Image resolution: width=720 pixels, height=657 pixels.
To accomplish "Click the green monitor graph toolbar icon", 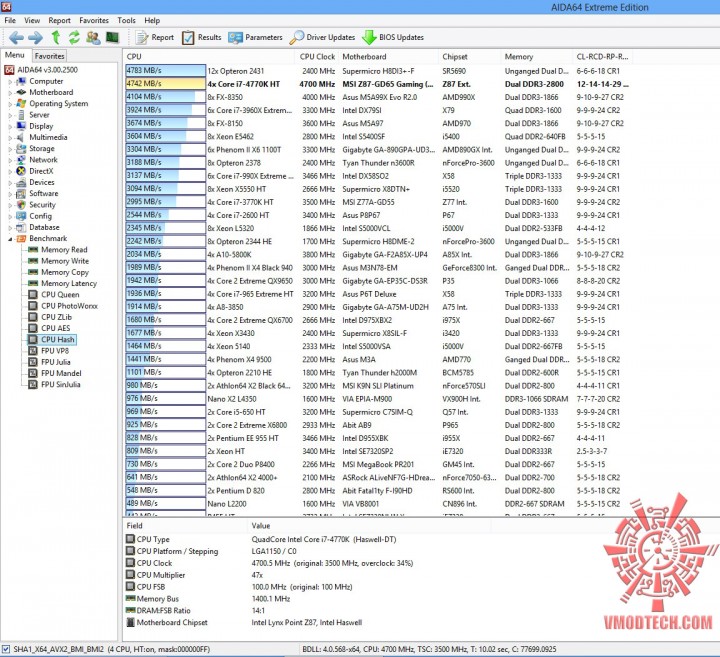I will click(x=112, y=37).
